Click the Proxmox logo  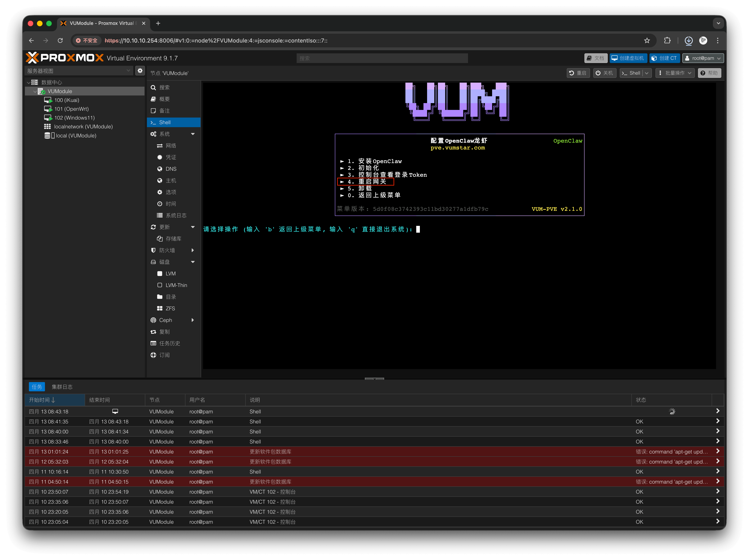(64, 58)
